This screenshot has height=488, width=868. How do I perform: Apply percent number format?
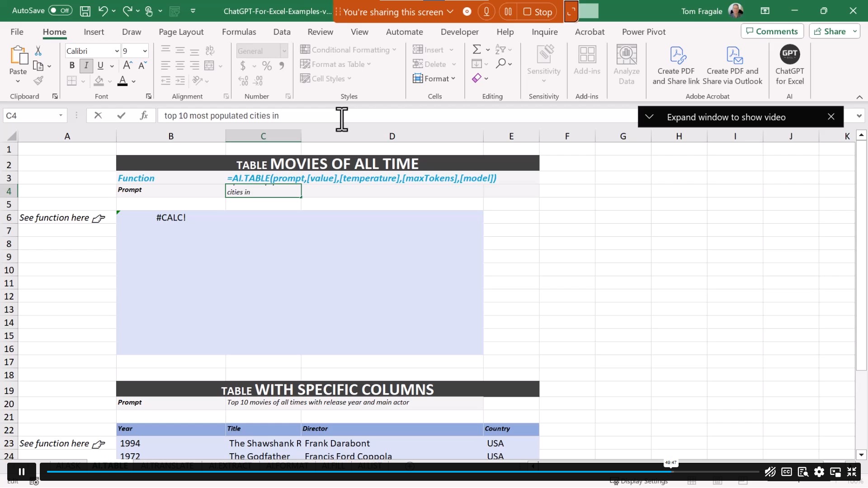tap(267, 66)
